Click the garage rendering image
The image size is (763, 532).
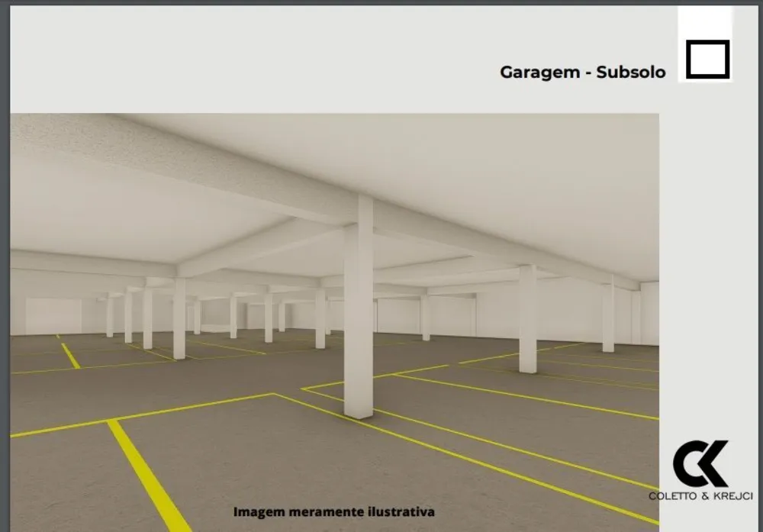point(335,323)
